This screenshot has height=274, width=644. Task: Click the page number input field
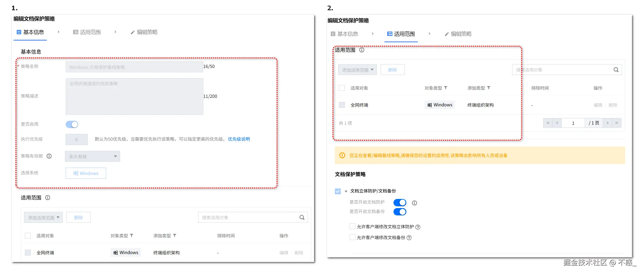(x=573, y=123)
